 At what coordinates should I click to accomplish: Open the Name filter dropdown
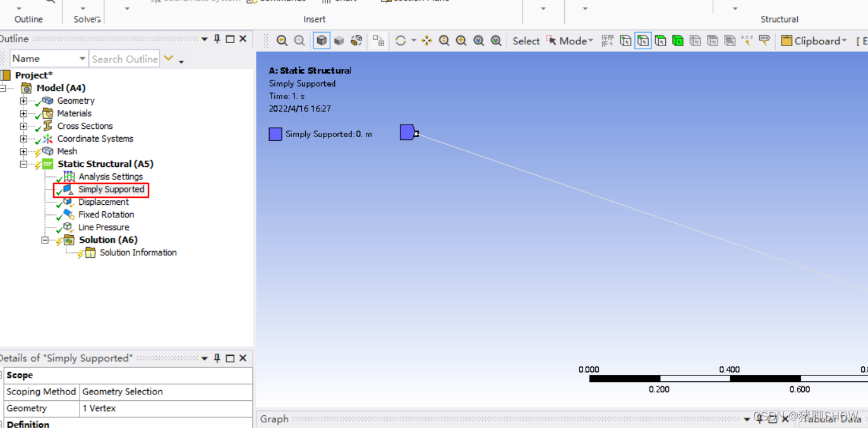coord(82,59)
